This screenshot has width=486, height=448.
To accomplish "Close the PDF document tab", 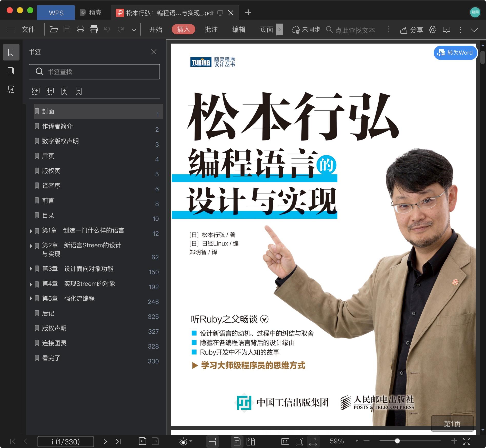I will pyautogui.click(x=231, y=13).
